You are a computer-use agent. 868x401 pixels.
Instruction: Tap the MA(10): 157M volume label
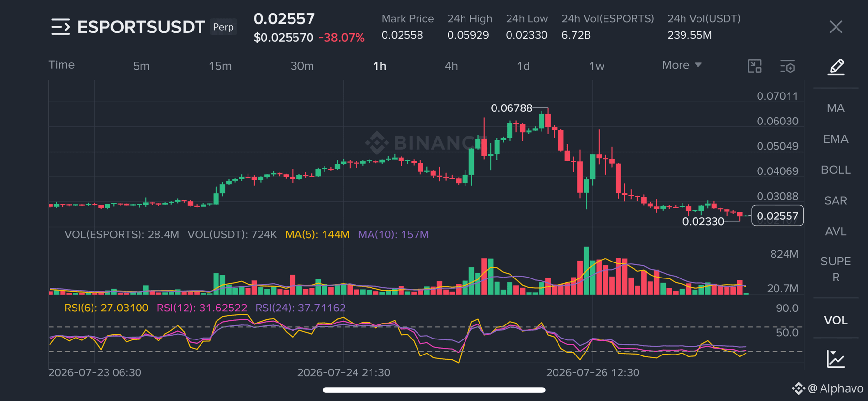coord(393,234)
